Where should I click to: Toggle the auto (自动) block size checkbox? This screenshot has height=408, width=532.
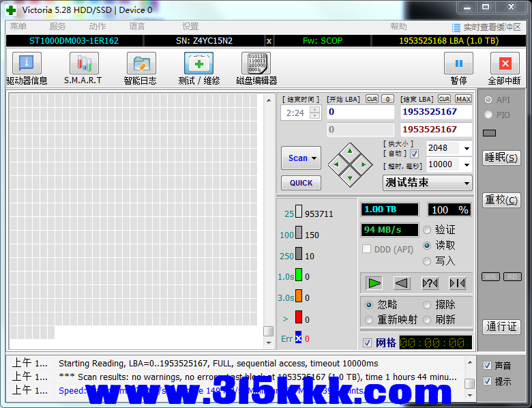coord(414,154)
